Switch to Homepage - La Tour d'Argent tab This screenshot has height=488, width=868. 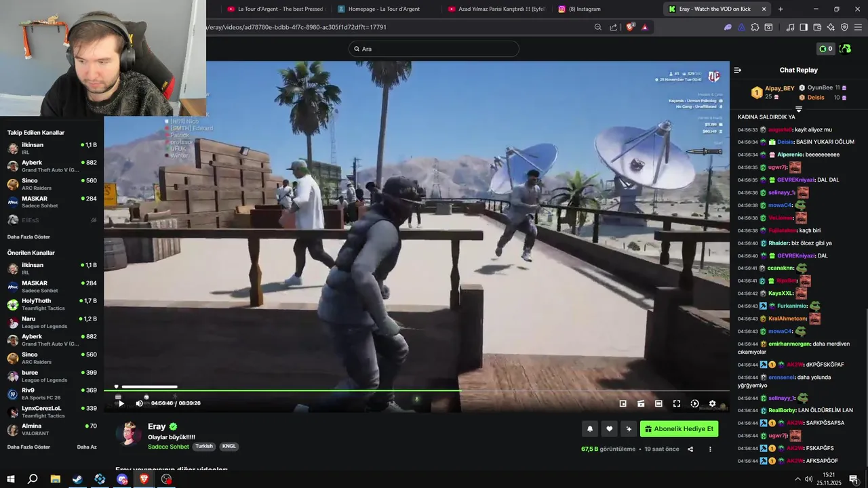coord(385,9)
